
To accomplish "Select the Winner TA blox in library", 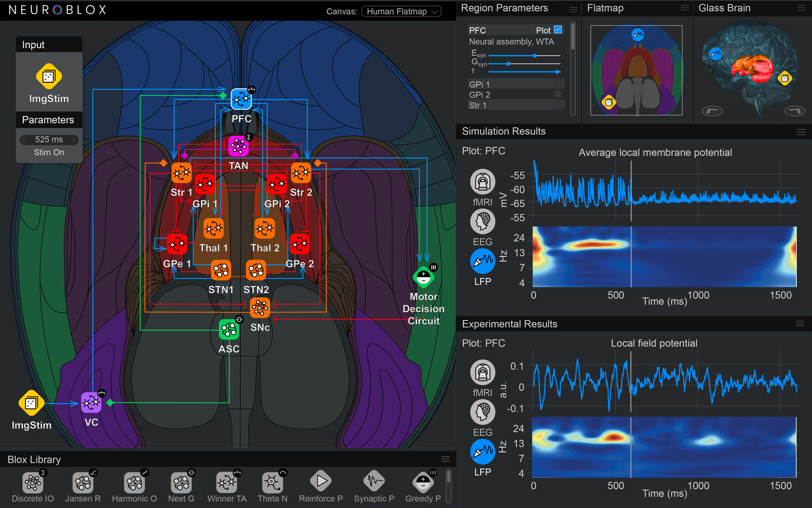I will (x=226, y=482).
